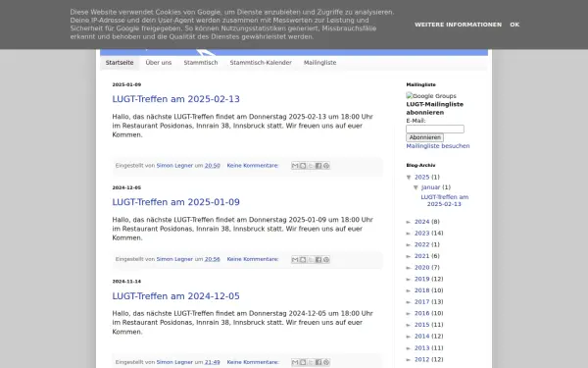Click the Google Groups image
Image resolution: width=588 pixels, height=368 pixels.
click(431, 96)
